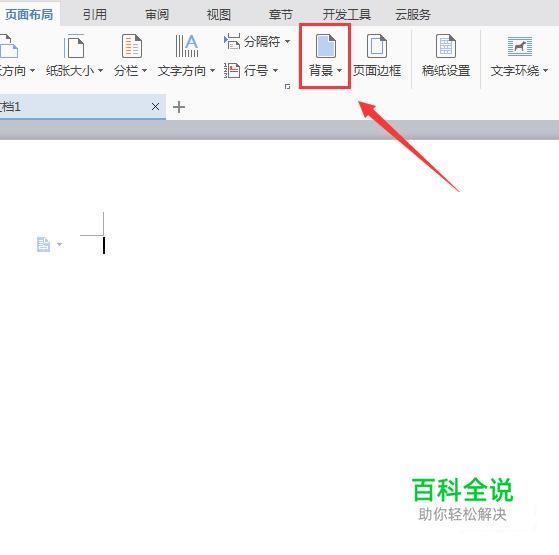Open the 视图 tab
Image resolution: width=559 pixels, height=555 pixels.
[x=219, y=15]
